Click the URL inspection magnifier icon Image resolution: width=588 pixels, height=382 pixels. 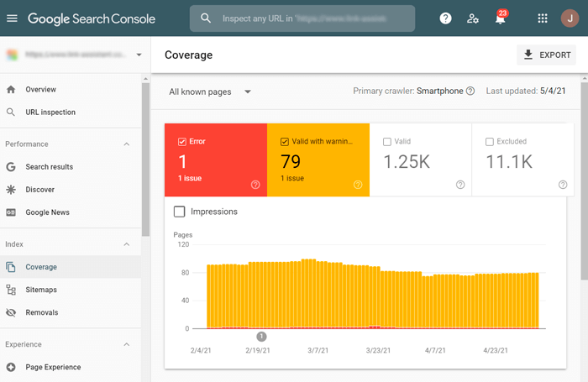[11, 113]
